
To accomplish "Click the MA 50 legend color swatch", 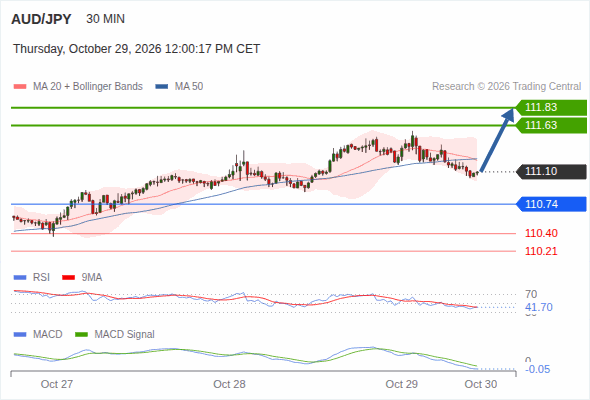I will [162, 87].
